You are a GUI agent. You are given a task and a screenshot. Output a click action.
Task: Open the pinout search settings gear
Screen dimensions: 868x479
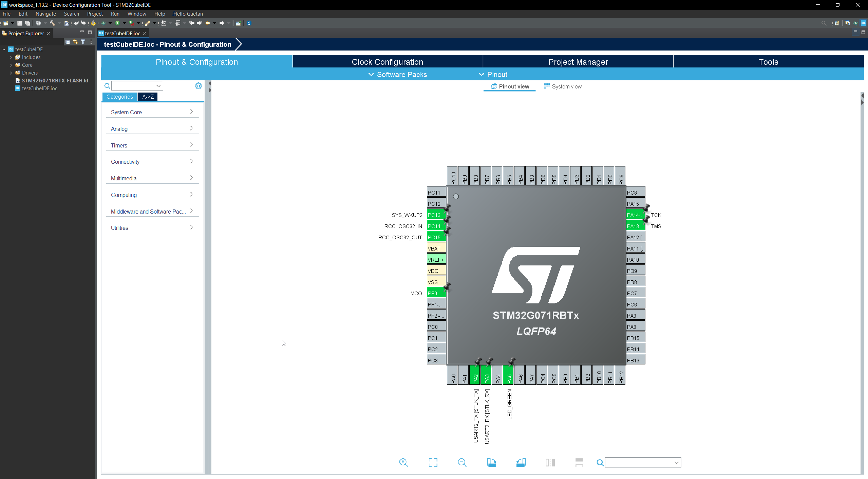click(x=198, y=86)
